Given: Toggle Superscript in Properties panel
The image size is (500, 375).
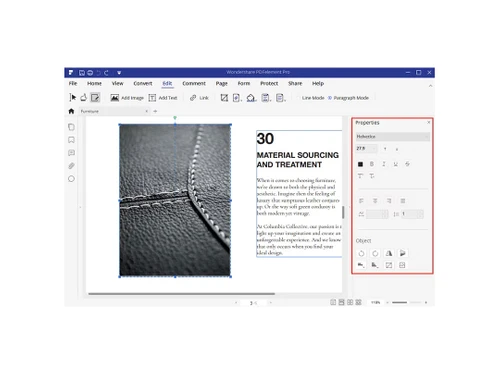Looking at the screenshot, I should point(360,176).
